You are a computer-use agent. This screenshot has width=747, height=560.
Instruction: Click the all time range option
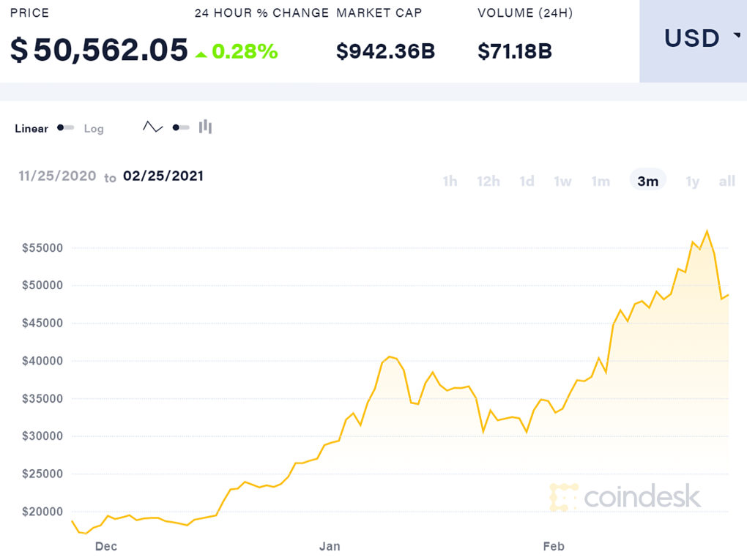727,180
